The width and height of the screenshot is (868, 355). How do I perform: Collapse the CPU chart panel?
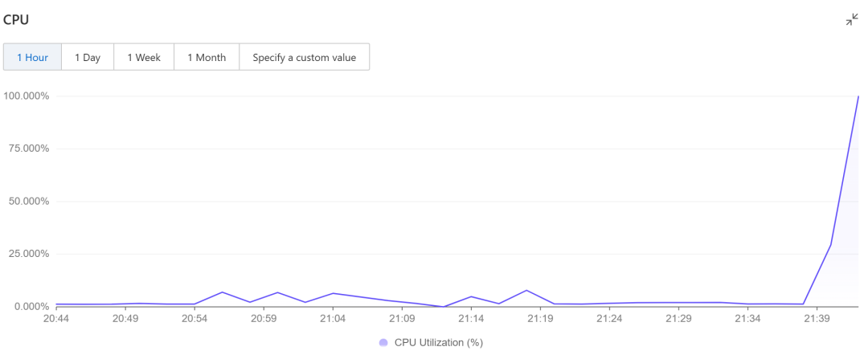click(x=852, y=20)
